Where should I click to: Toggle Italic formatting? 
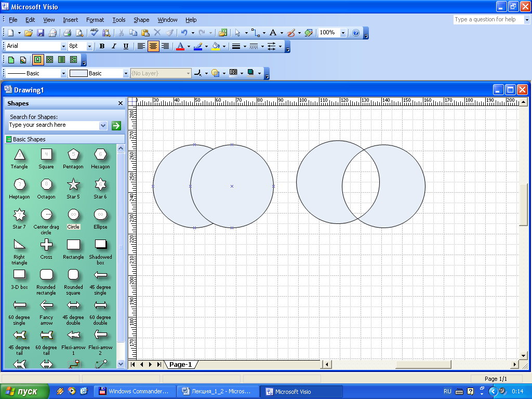coord(114,46)
